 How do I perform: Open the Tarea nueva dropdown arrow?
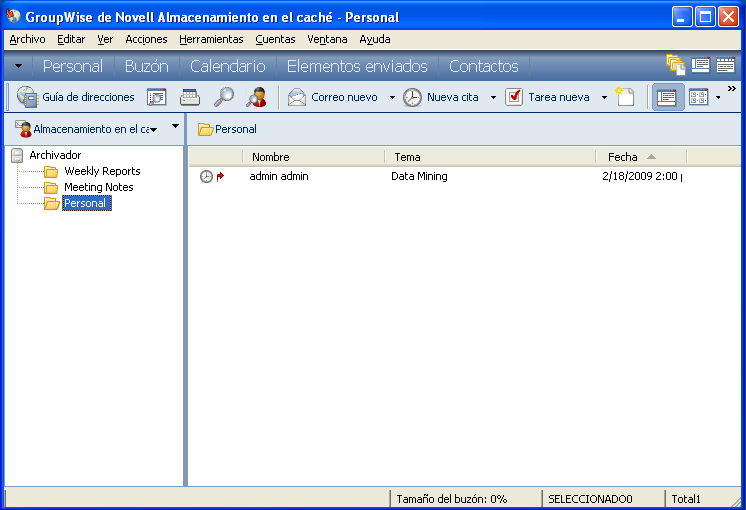604,98
